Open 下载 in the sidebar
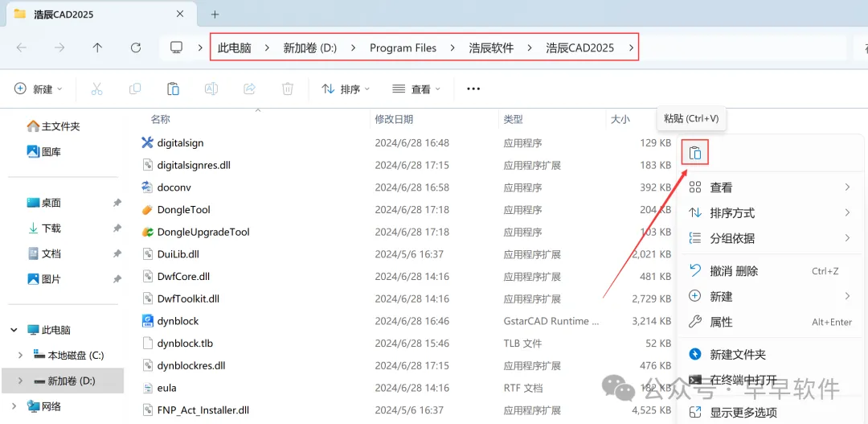Image resolution: width=868 pixels, height=424 pixels. point(44,228)
